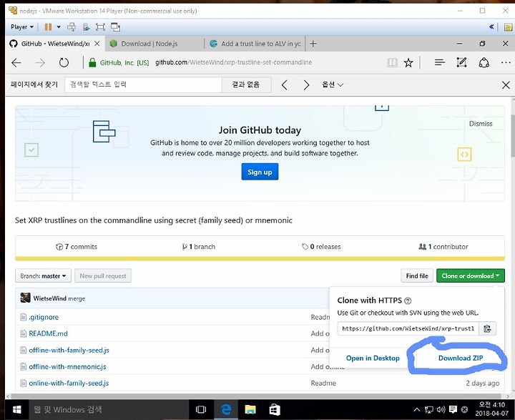Open the Edge share button
Screen dimensions: 515x420
484,62
